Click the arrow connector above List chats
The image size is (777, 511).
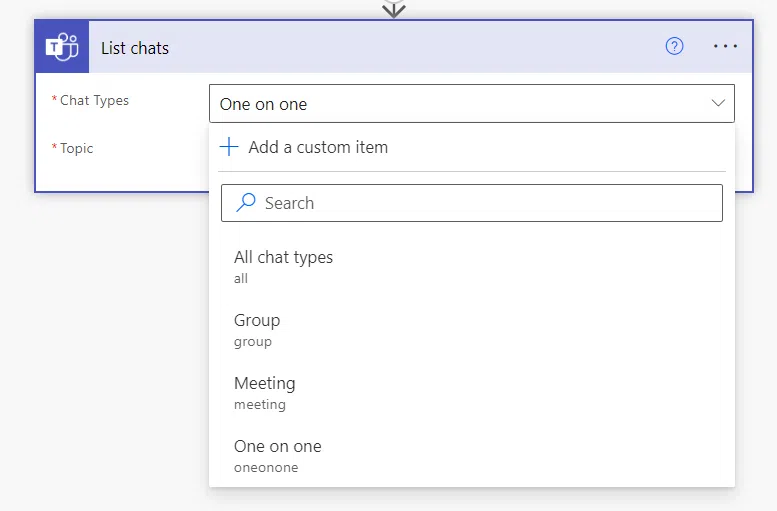click(x=394, y=9)
